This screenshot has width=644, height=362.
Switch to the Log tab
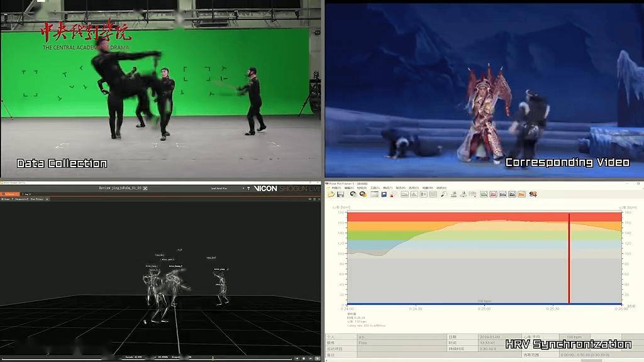pos(28,194)
